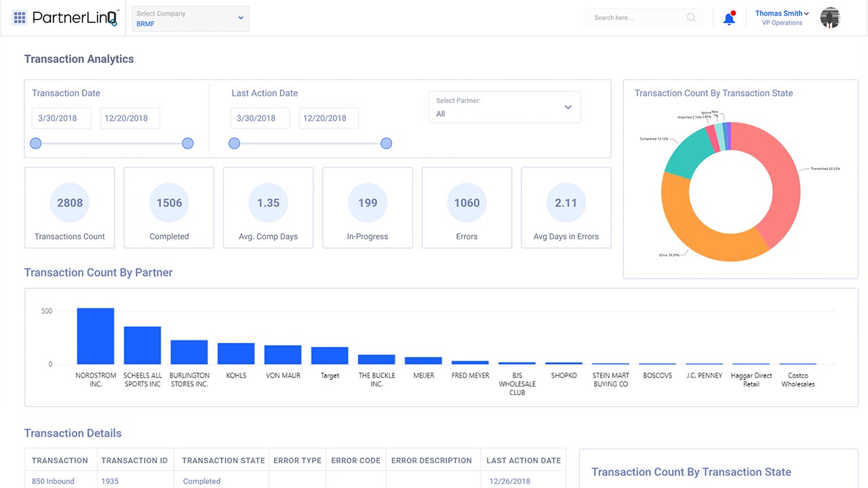Click the KOHLS bar
The height and width of the screenshot is (488, 868).
coord(236,354)
